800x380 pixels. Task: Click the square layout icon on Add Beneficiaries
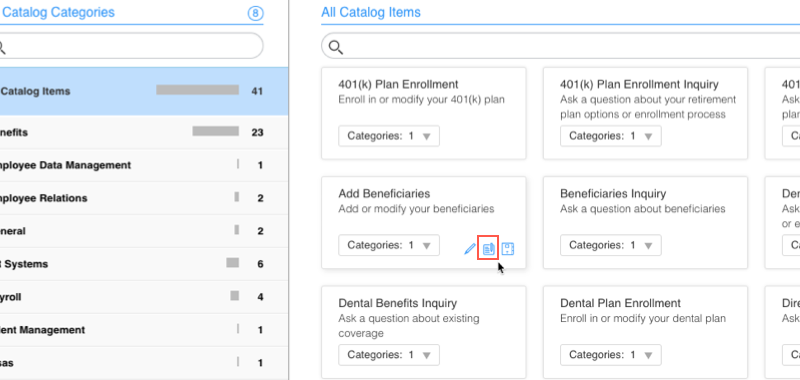point(508,249)
